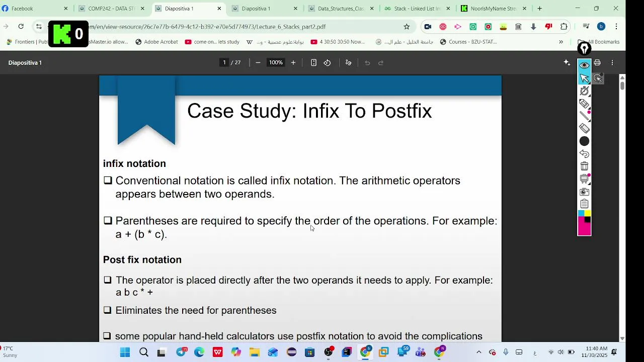The image size is (644, 362).
Task: Show hidden system tray icons
Action: coord(478,352)
